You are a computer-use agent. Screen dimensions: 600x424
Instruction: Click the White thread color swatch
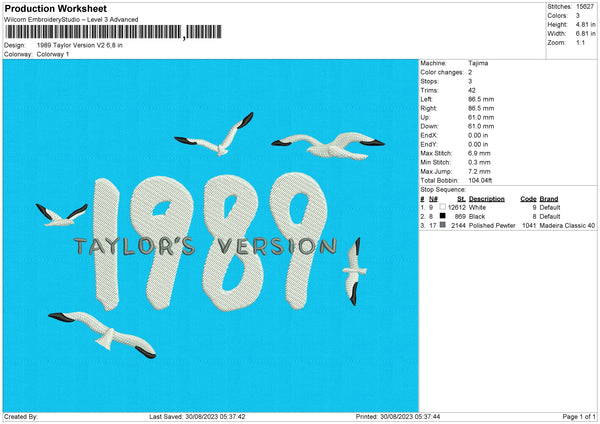(442, 207)
